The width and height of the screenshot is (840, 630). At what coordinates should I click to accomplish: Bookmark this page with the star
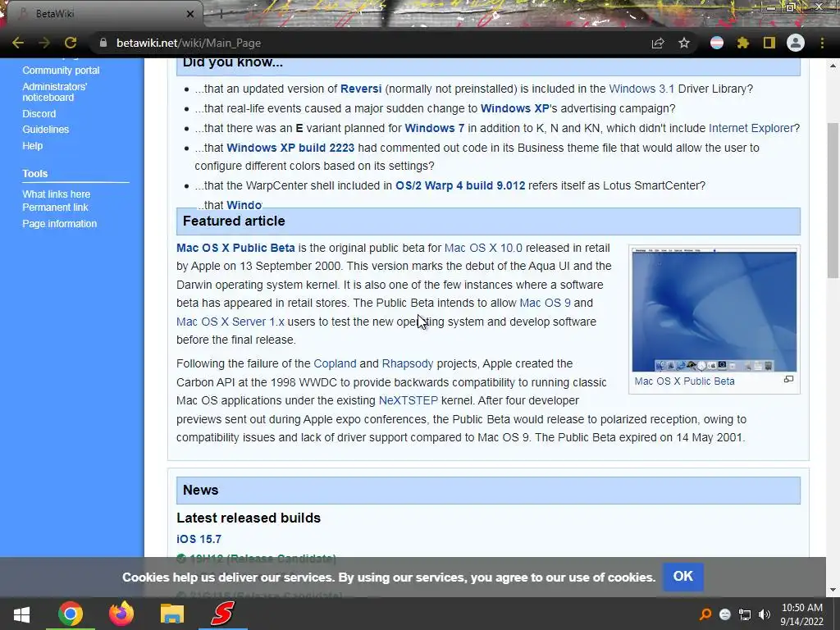[684, 43]
